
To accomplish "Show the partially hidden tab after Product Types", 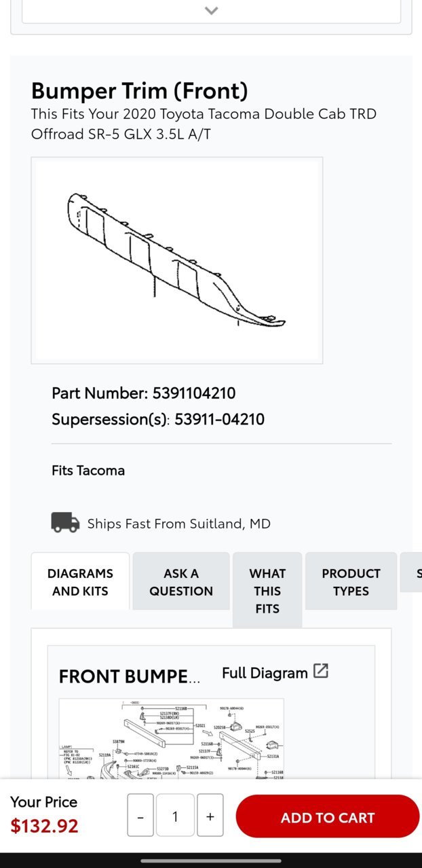I will [x=411, y=572].
